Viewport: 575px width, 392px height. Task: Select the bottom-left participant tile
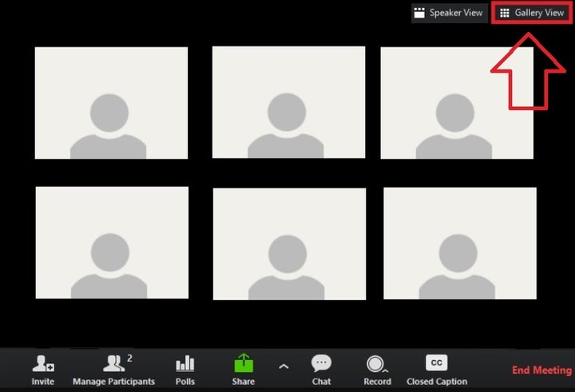(x=112, y=243)
